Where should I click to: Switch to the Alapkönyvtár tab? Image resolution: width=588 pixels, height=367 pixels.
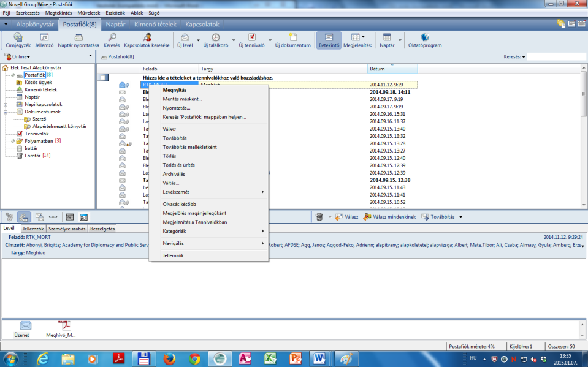pyautogui.click(x=35, y=25)
